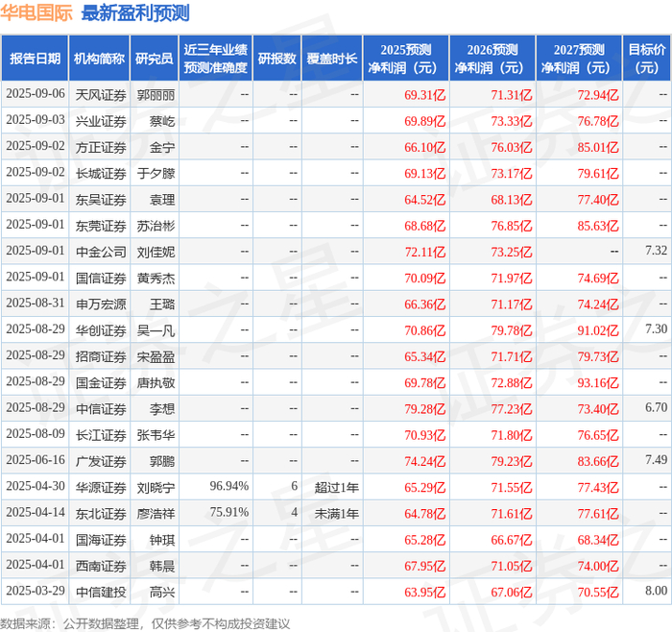The image size is (672, 632).
Task: Click analyst name 黄秀杰
Action: tap(156, 279)
